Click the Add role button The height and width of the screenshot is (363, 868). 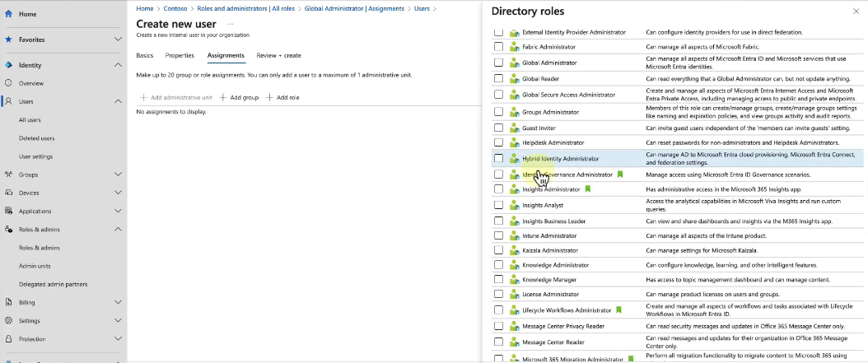coord(282,97)
